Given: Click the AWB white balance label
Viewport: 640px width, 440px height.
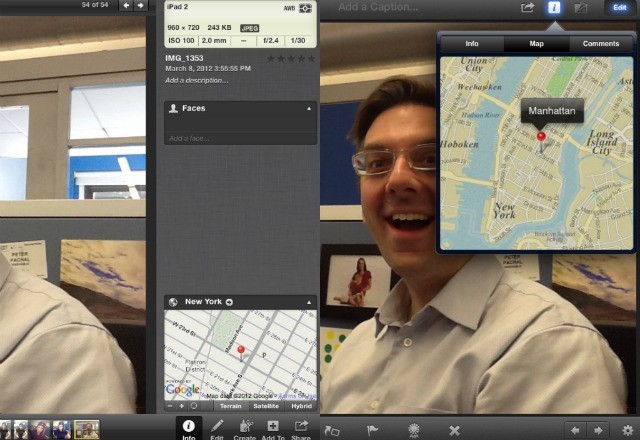Looking at the screenshot, I should point(289,8).
